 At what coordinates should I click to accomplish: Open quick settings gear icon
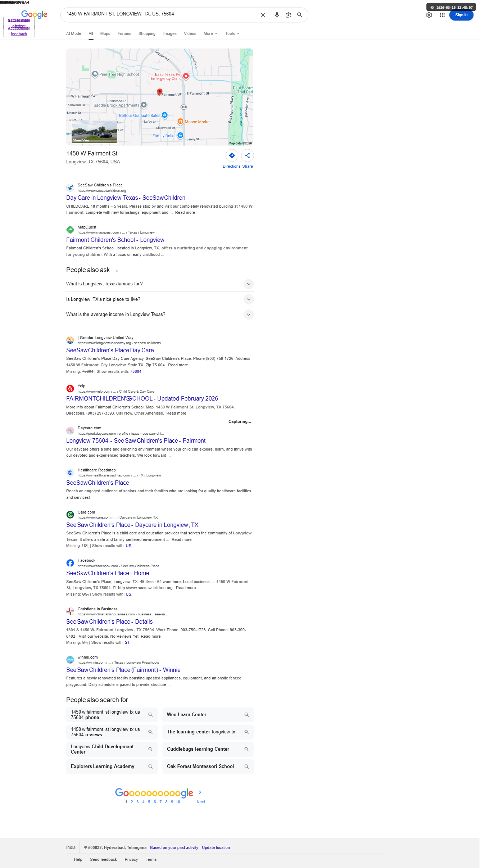tap(429, 15)
